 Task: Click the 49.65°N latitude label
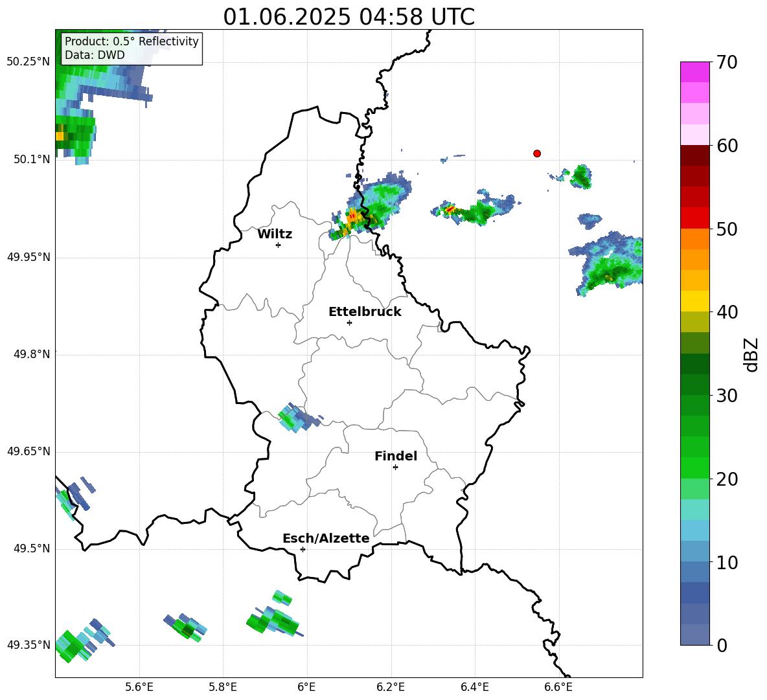pos(29,451)
